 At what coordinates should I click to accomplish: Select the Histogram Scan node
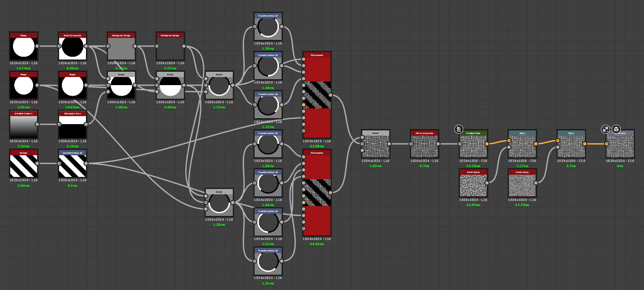coord(73,124)
